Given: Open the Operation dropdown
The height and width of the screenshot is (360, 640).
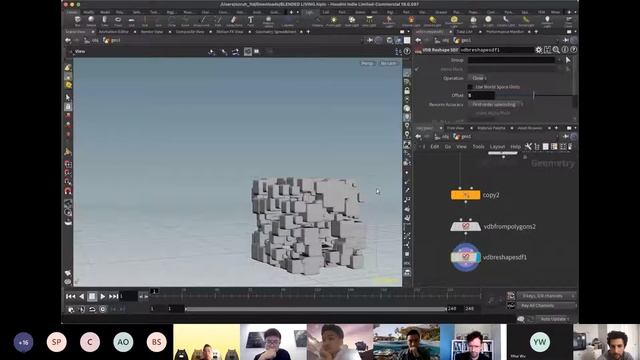Looking at the screenshot, I should click(x=478, y=78).
